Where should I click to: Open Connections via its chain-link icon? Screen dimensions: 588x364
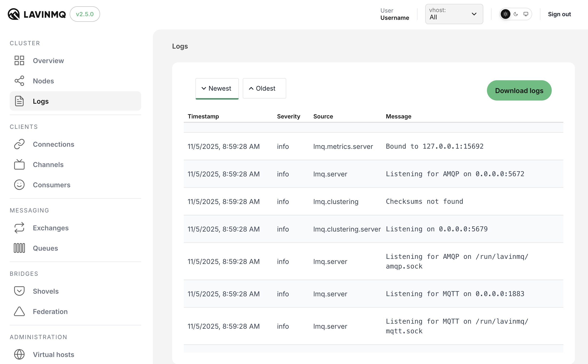coord(19,144)
